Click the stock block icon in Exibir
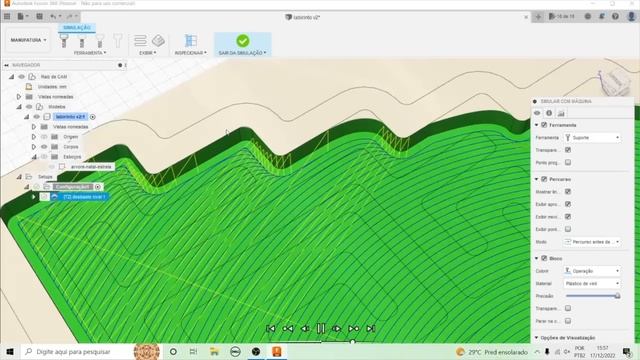 click(x=158, y=40)
